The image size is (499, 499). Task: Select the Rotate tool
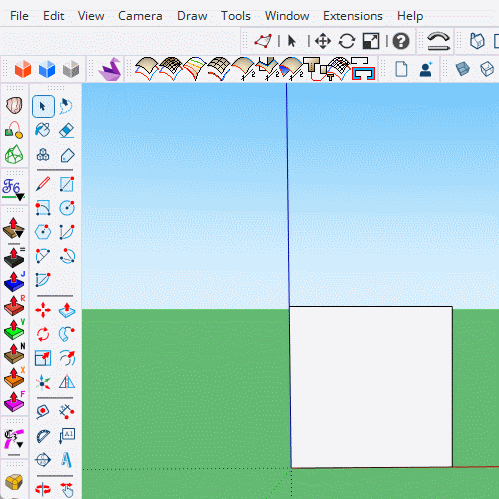click(43, 334)
